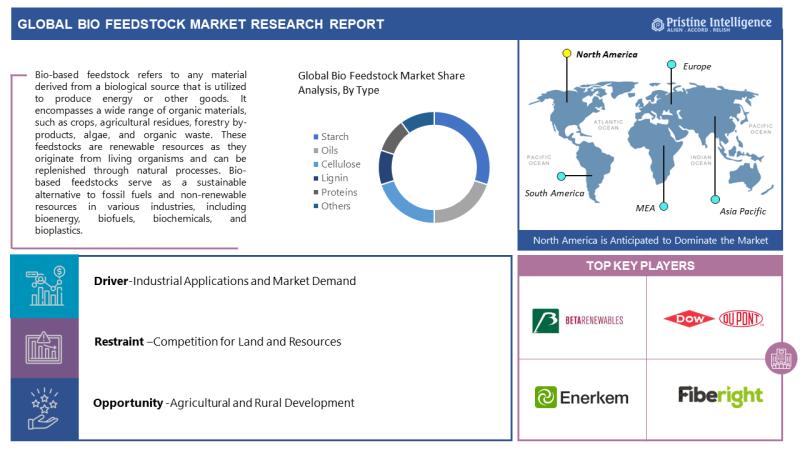
Task: Click the DuPont oval logo
Action: pyautogui.click(x=741, y=319)
